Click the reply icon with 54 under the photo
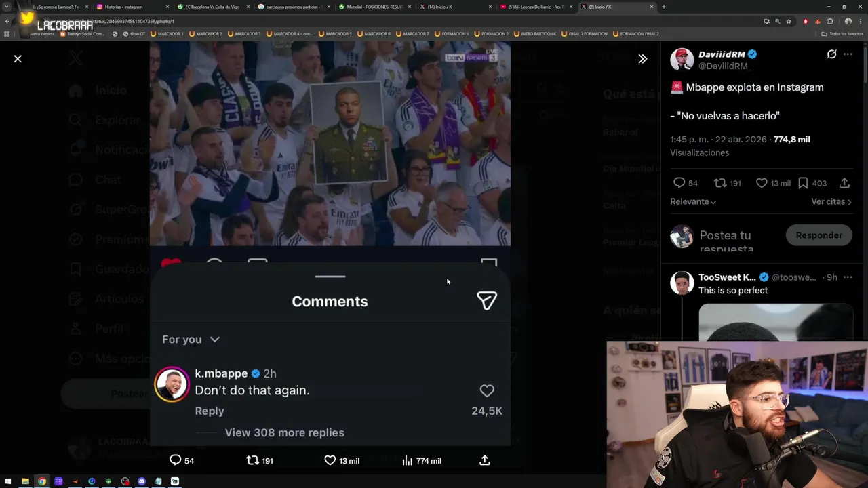 [181, 460]
